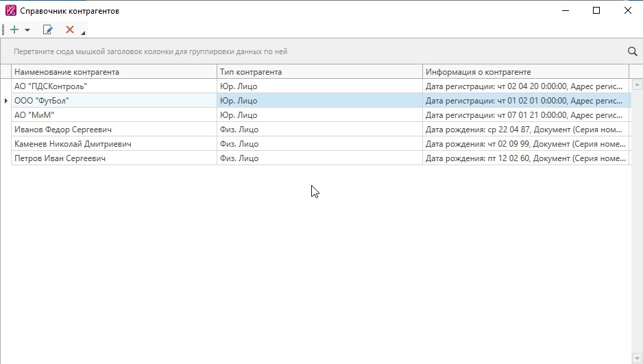Select the Каменев Николай Дмитриевич row
This screenshot has width=643, height=364.
click(x=114, y=144)
